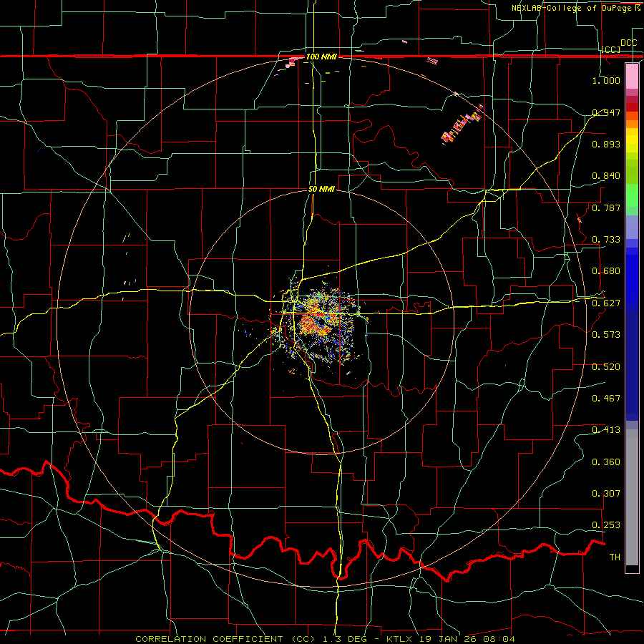
Task: Click the 0.253 scale value
Action: click(606, 525)
